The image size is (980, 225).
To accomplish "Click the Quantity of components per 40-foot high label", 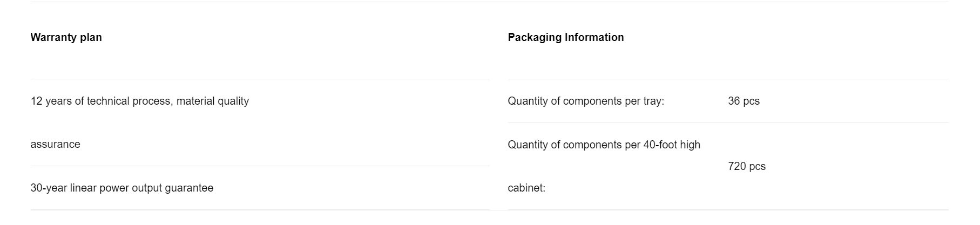I will [604, 145].
